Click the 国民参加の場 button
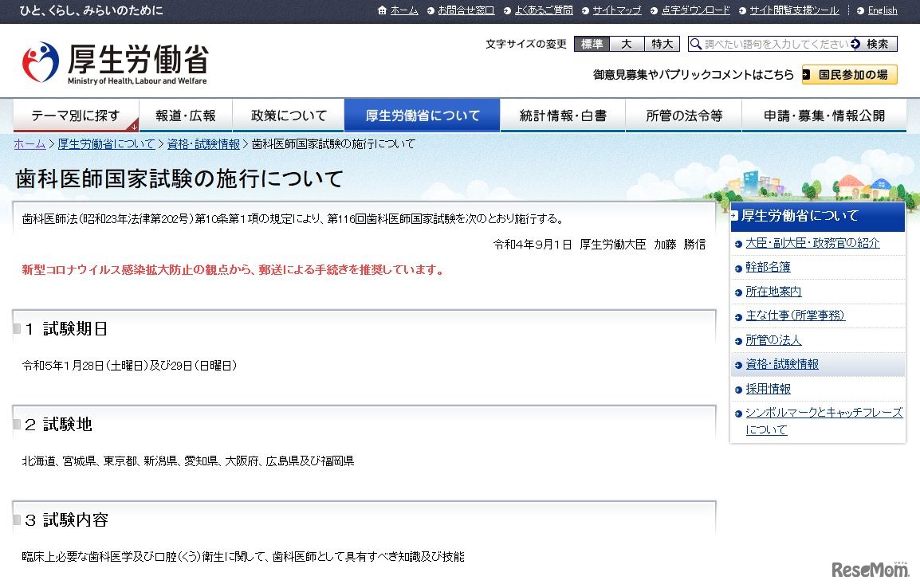This screenshot has height=588, width=920. (x=850, y=74)
